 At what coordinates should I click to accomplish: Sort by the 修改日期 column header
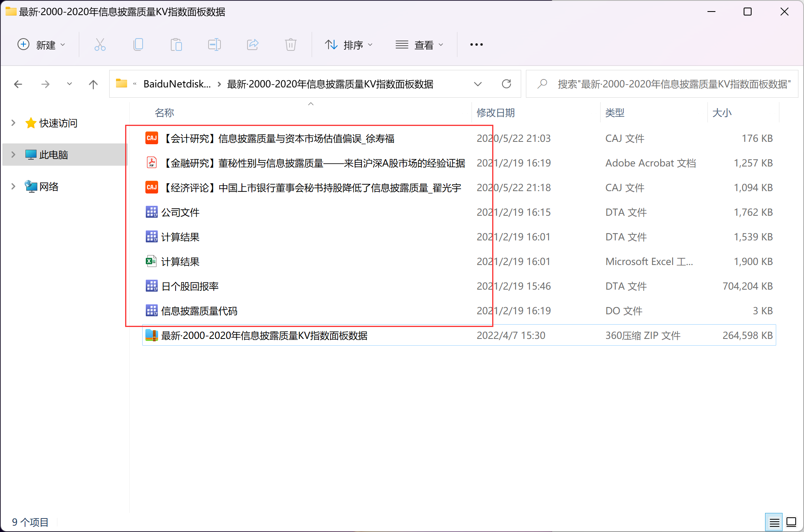[x=496, y=113]
